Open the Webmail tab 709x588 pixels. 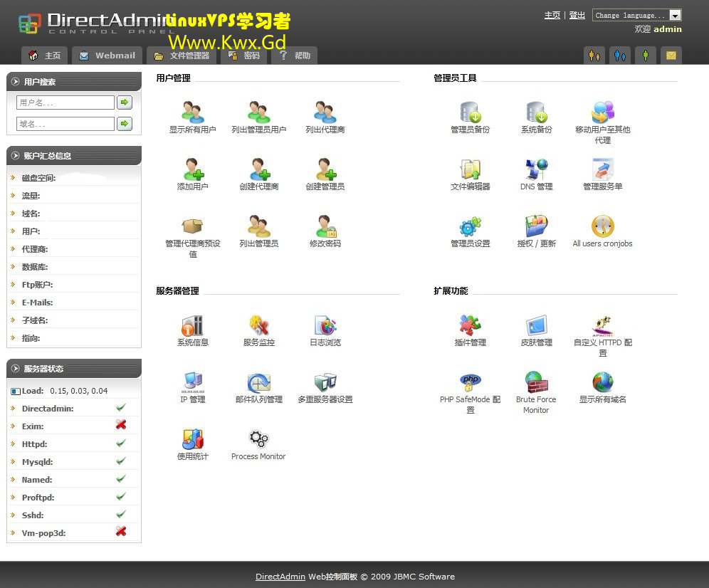pyautogui.click(x=107, y=56)
